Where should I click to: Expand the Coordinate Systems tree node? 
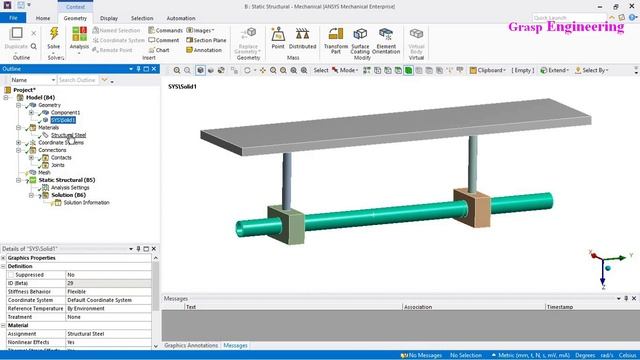18,142
